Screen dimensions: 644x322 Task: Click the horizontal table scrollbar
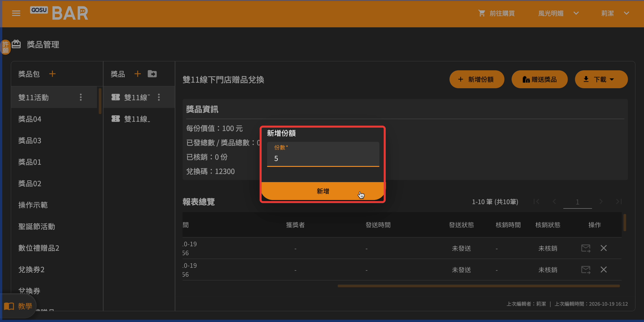point(479,286)
